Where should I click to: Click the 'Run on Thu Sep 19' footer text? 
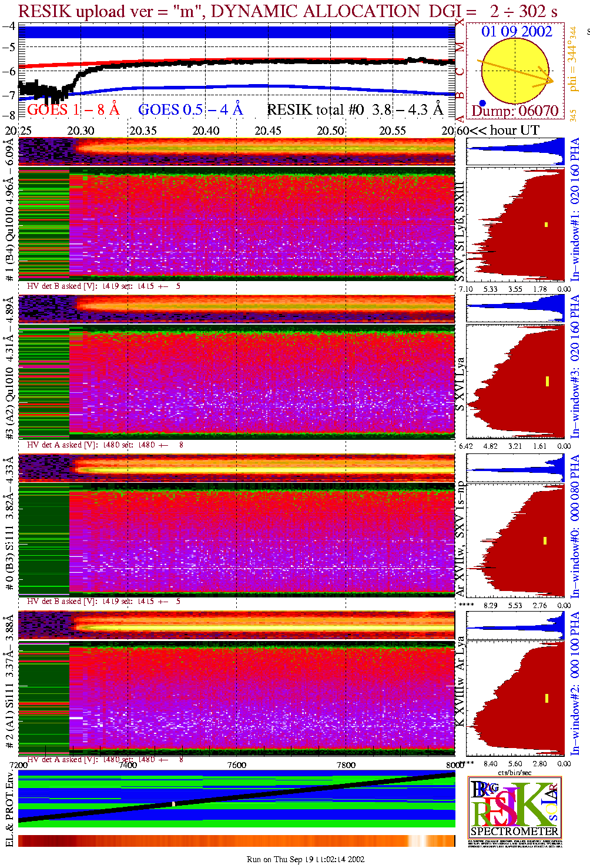[x=305, y=859]
